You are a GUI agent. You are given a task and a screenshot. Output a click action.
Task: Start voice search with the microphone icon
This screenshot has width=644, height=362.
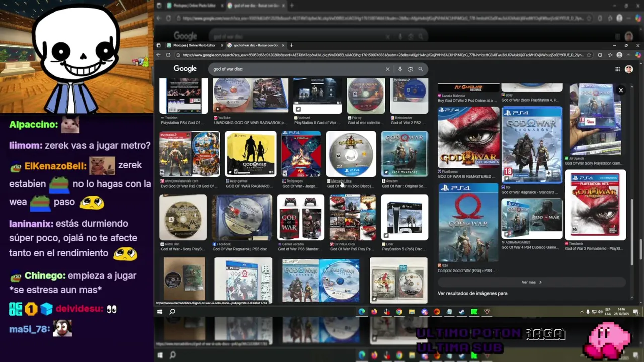tap(400, 69)
